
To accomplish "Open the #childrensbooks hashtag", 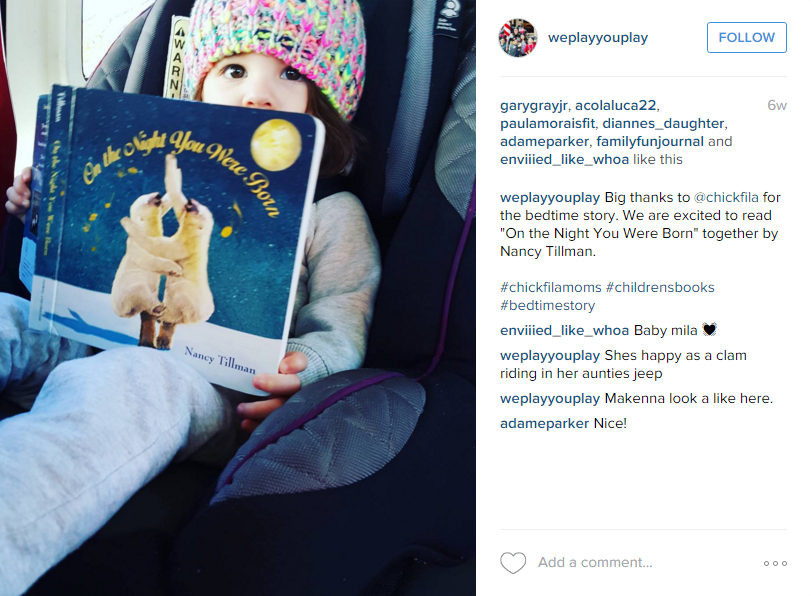I will 660,288.
